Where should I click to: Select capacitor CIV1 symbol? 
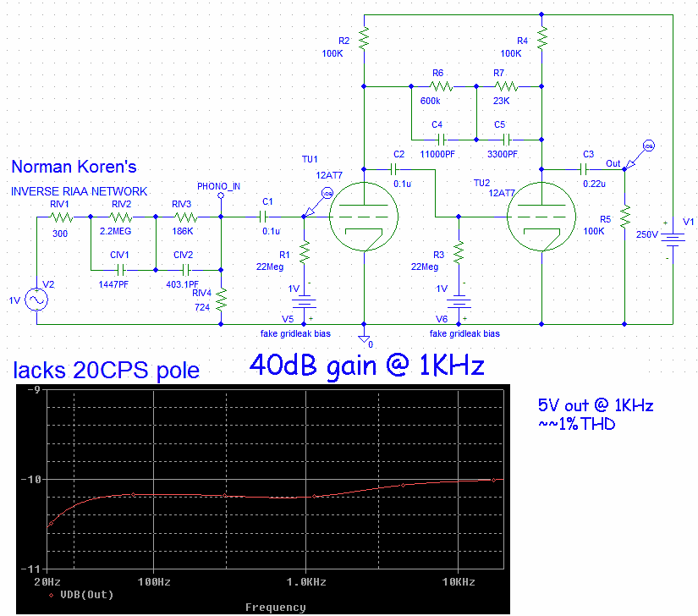[120, 270]
